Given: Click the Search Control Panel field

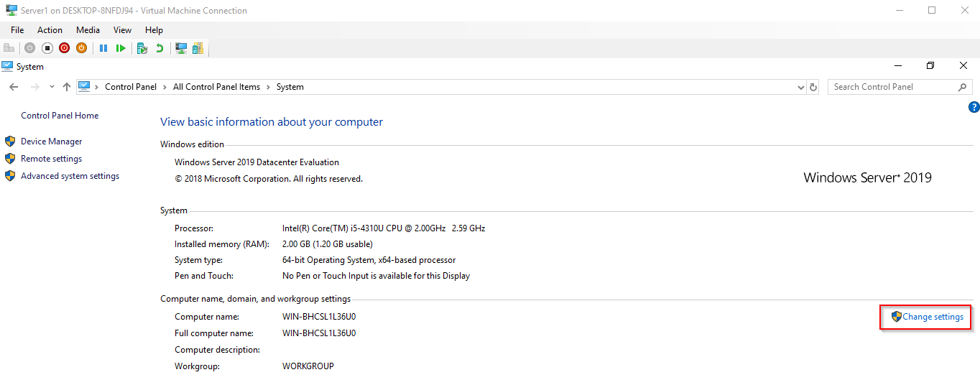Looking at the screenshot, I should point(900,87).
